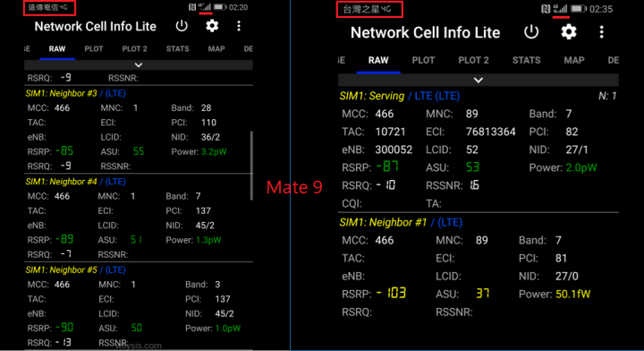Select RAW tab in right screenshot
This screenshot has width=644, height=351.
pos(378,60)
